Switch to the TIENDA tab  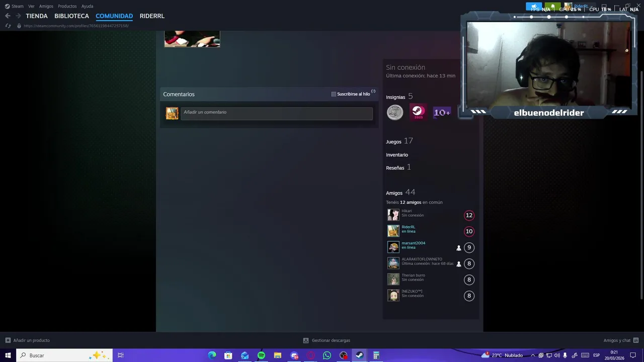coord(37,16)
